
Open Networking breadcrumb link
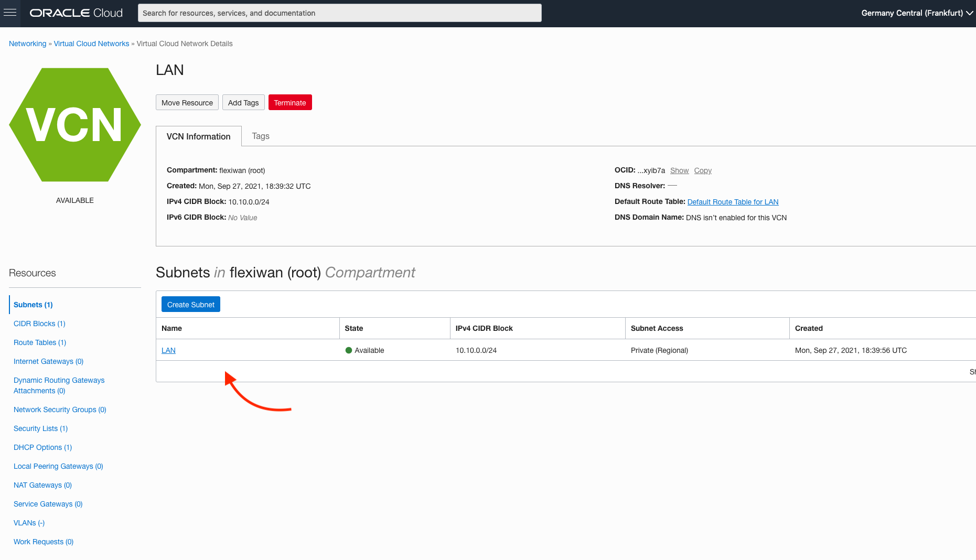[x=27, y=44]
